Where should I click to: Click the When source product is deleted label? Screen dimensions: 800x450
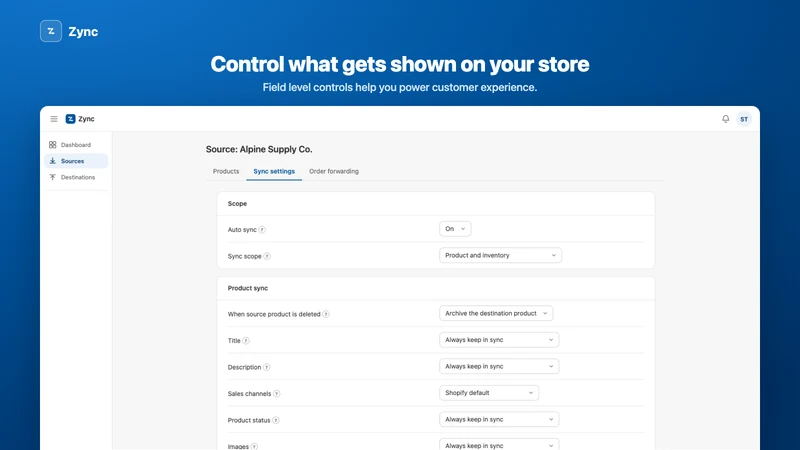[x=274, y=314]
